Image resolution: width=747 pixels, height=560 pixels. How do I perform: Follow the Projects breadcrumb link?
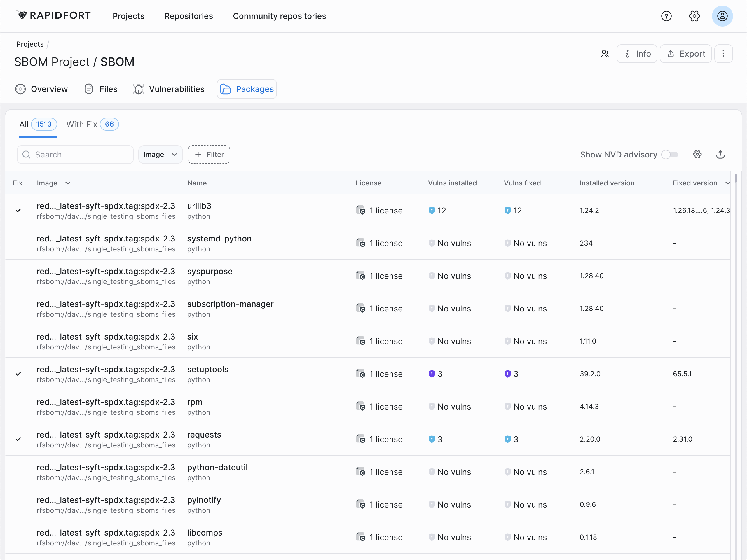(x=30, y=44)
